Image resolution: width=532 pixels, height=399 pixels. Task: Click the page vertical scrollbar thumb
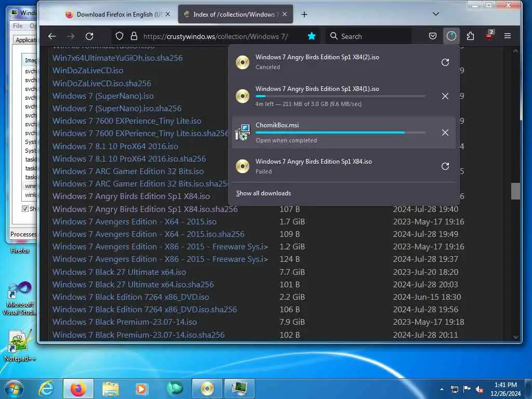click(x=515, y=191)
